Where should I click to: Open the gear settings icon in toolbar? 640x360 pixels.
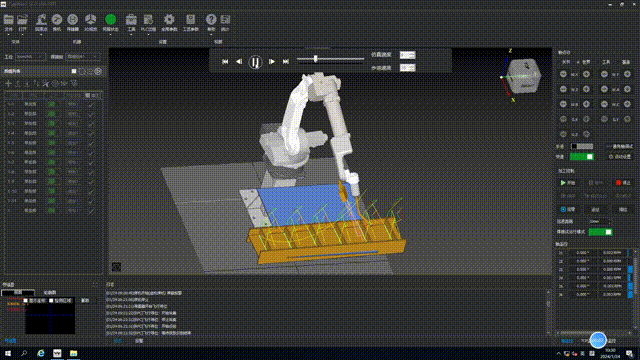(169, 19)
